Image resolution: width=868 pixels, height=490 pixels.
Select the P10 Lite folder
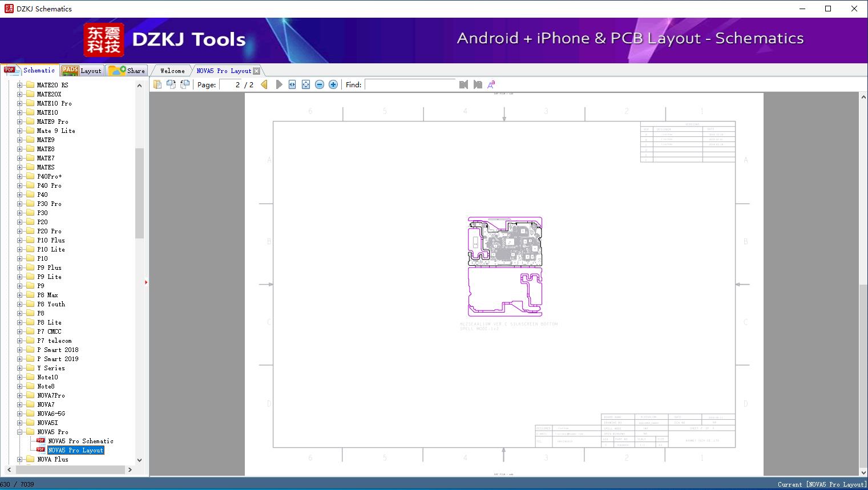(51, 249)
